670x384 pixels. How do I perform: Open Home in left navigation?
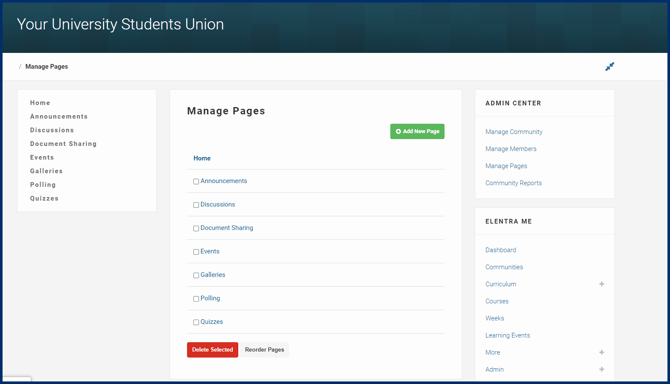pyautogui.click(x=40, y=103)
